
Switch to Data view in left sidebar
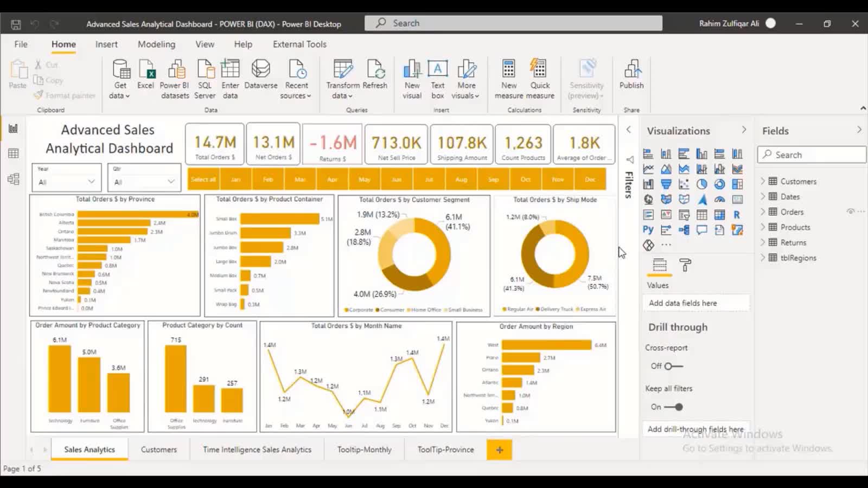click(14, 153)
